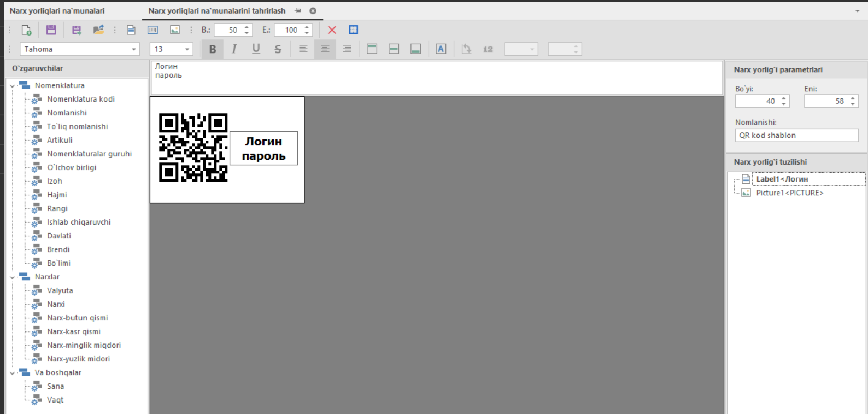Select 'Artikuli' variable
Viewport: 868px width, 414px height.
click(60, 140)
